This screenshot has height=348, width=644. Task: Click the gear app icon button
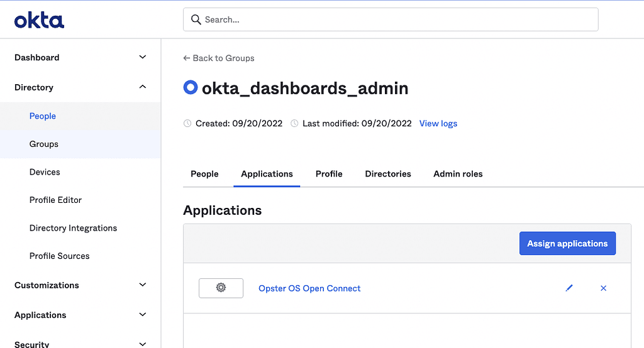[221, 288]
